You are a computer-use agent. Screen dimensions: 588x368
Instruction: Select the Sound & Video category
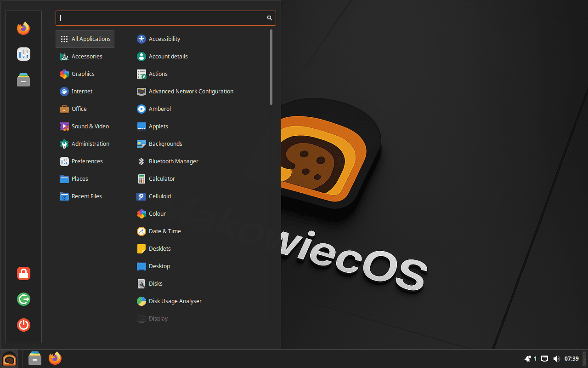pos(85,126)
